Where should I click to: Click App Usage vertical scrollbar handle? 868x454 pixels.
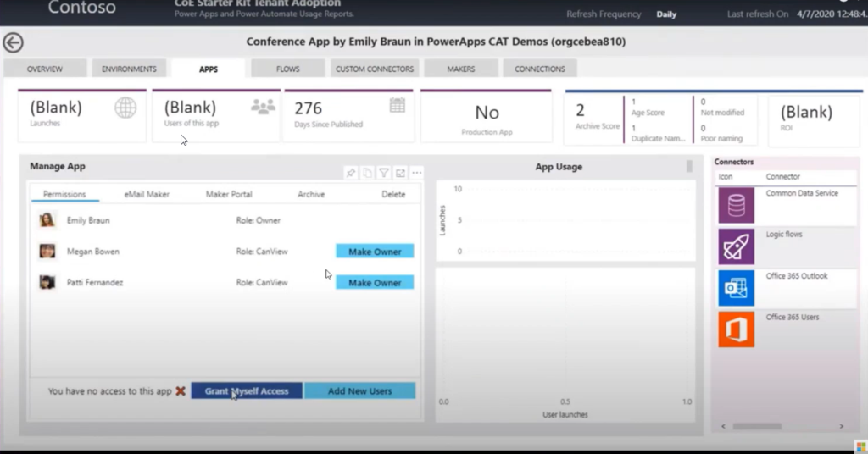[689, 167]
